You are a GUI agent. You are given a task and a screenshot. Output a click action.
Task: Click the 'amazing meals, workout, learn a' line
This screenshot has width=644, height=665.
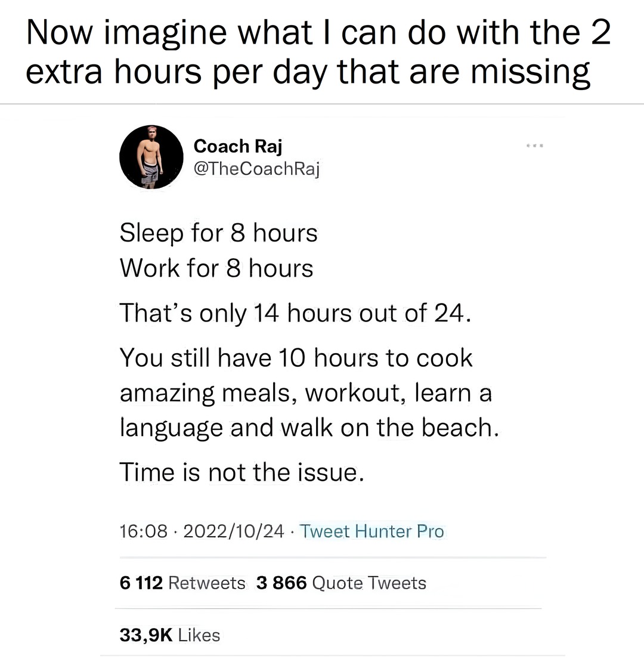[x=305, y=394]
